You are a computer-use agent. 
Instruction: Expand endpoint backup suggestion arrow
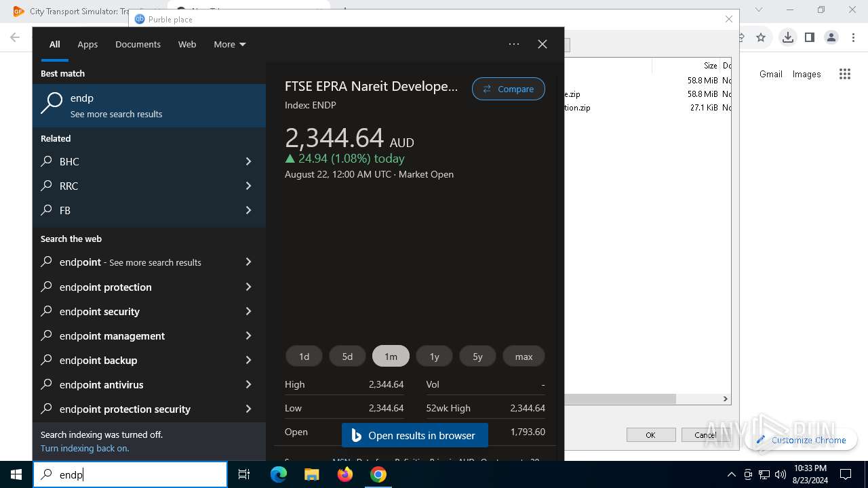[x=248, y=360]
